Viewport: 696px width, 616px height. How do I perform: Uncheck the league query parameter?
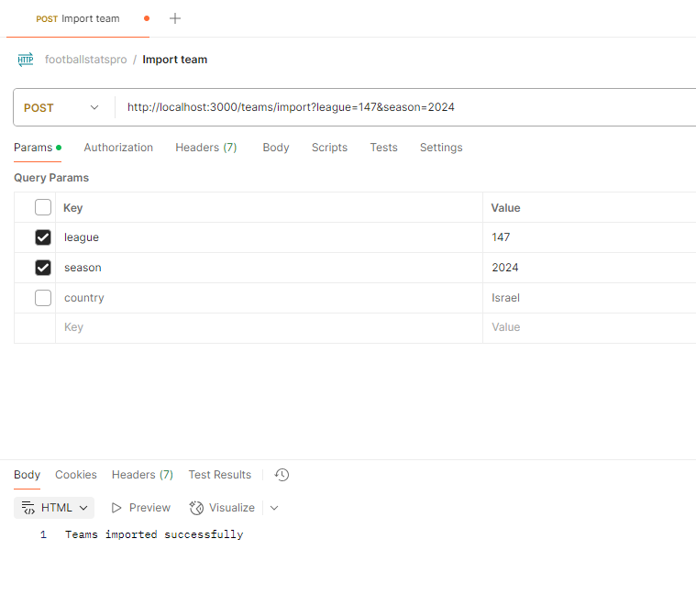click(43, 237)
